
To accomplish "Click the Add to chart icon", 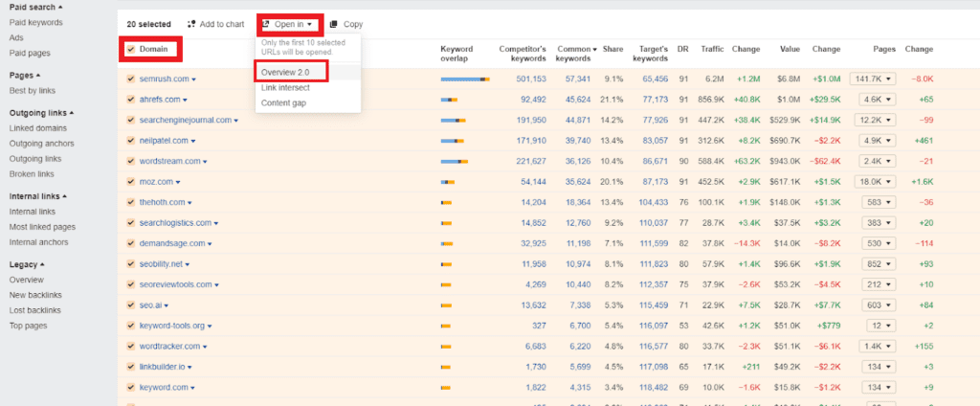I will pyautogui.click(x=191, y=24).
